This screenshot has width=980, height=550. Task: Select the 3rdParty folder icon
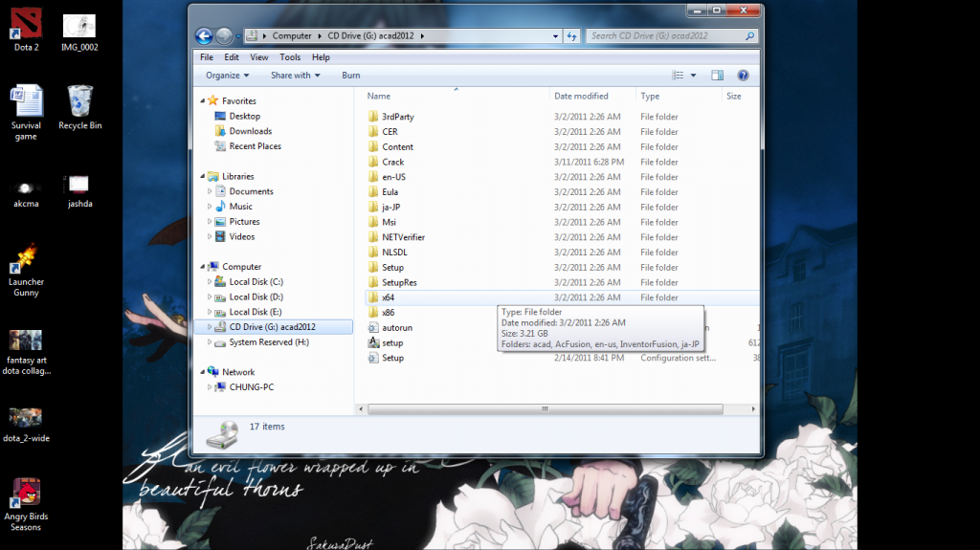373,117
